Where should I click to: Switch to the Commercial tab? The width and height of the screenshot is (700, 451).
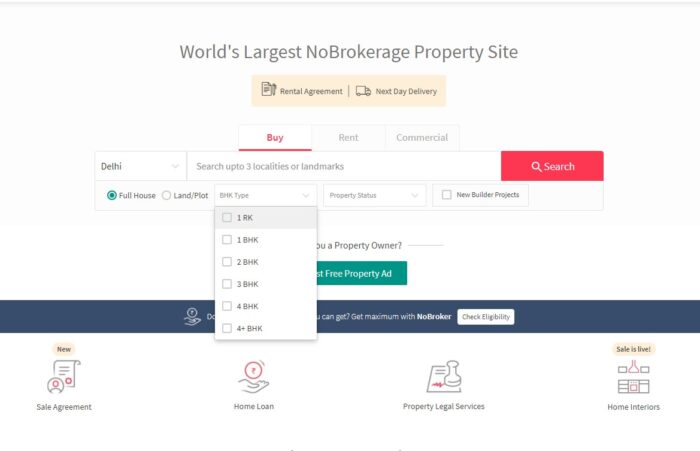tap(422, 138)
